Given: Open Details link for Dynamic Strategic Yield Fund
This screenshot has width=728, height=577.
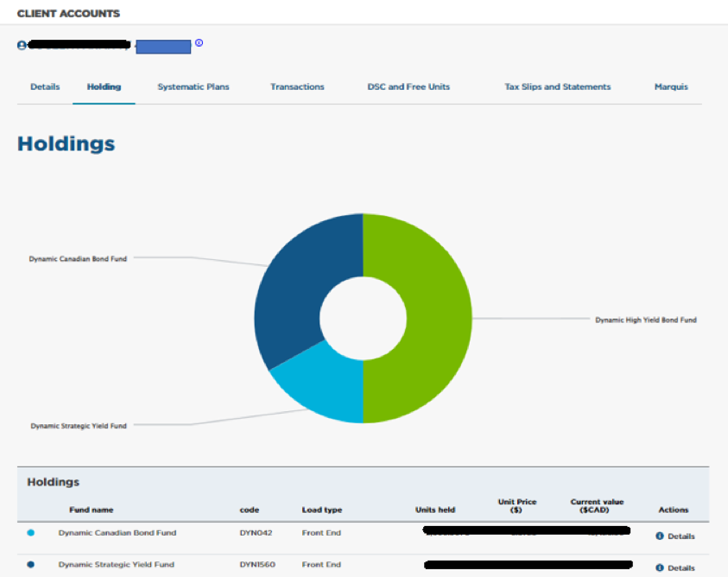Looking at the screenshot, I should [x=681, y=567].
